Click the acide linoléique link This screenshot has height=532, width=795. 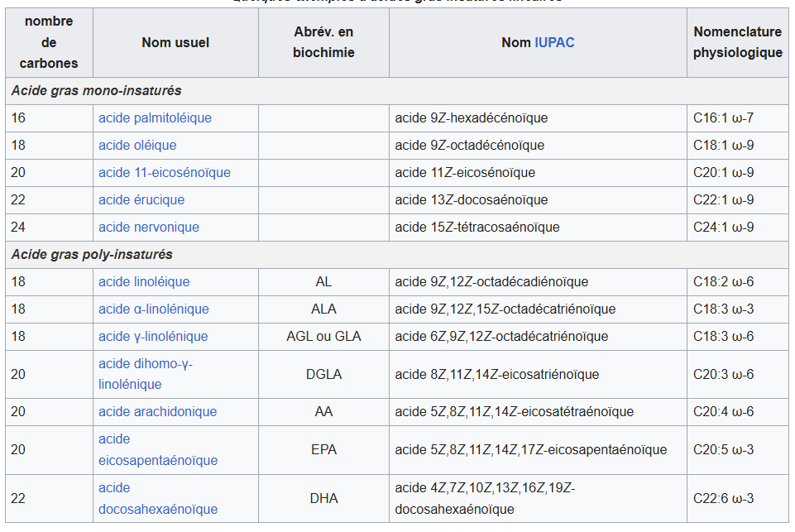click(144, 282)
